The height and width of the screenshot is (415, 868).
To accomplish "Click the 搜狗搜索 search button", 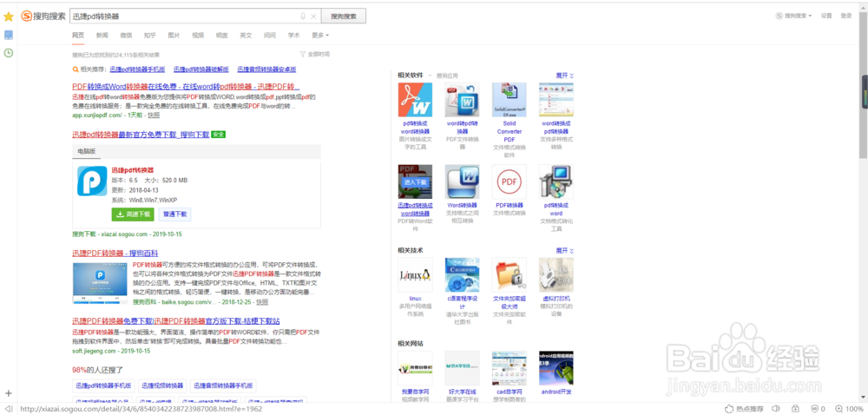I will click(343, 16).
